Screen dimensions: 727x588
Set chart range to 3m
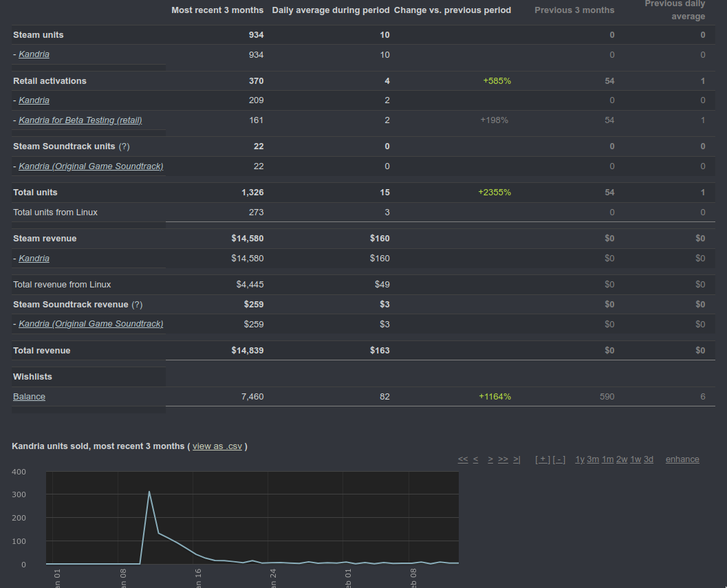[x=593, y=459]
